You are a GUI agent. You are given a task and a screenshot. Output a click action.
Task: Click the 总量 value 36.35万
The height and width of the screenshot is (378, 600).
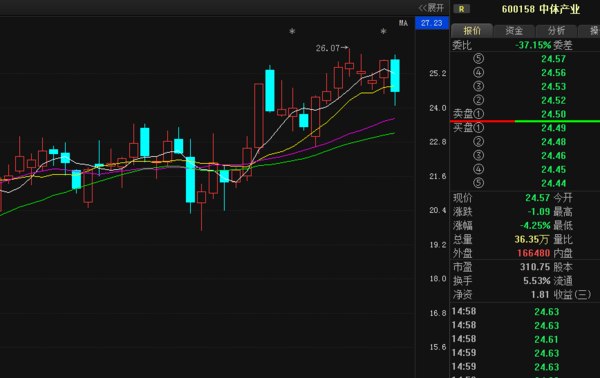(532, 240)
